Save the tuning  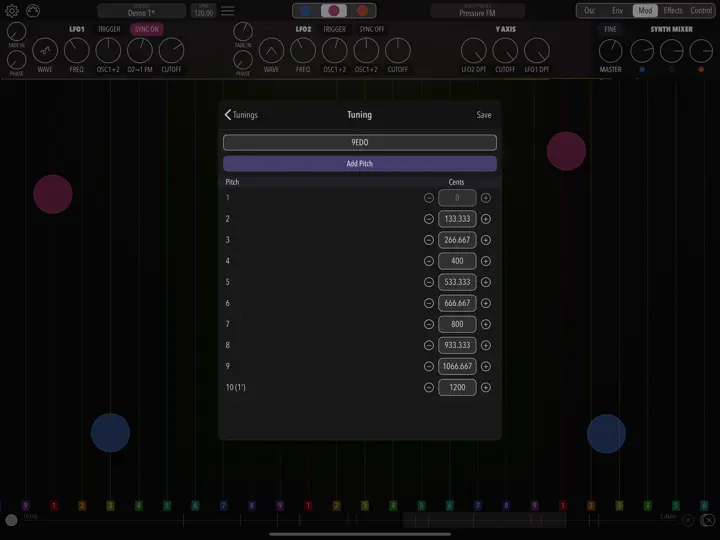click(x=484, y=115)
